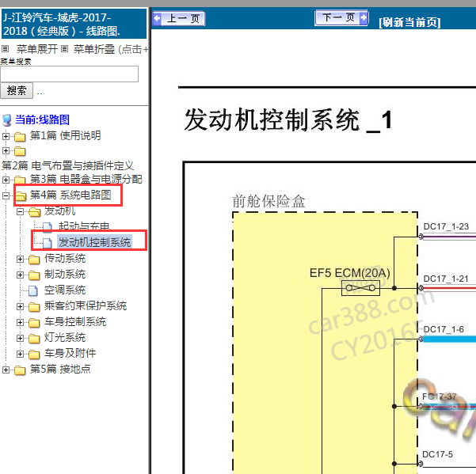
Task: Click the 制动系统 folder icon
Action: pos(34,275)
